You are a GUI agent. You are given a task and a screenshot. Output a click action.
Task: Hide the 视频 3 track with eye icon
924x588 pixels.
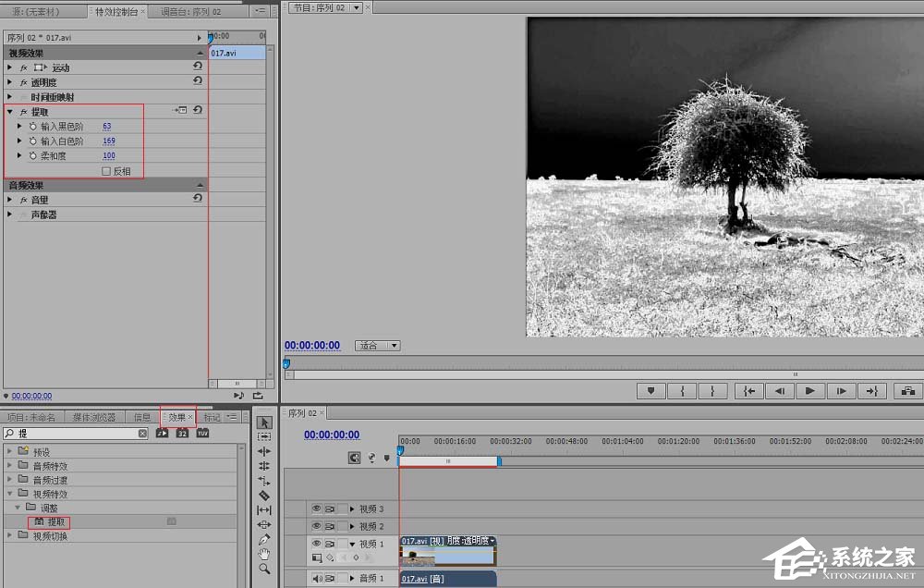tap(316, 508)
